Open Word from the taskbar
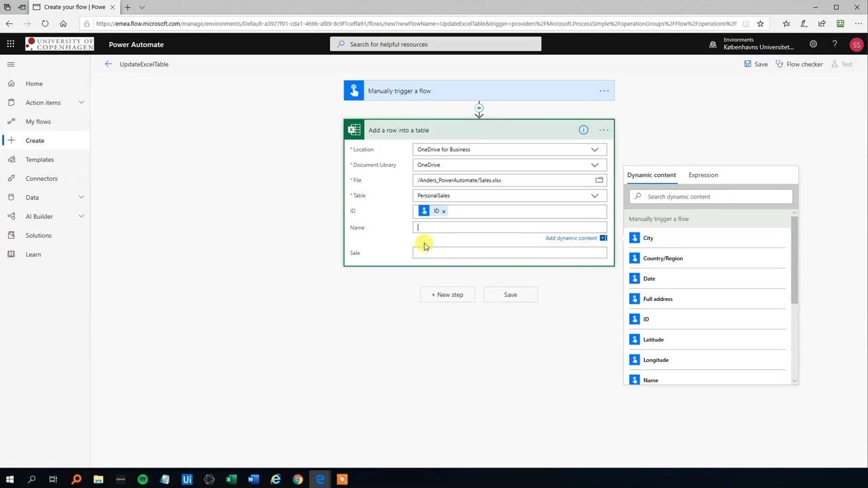Viewport: 868px width, 488px height. tap(254, 479)
